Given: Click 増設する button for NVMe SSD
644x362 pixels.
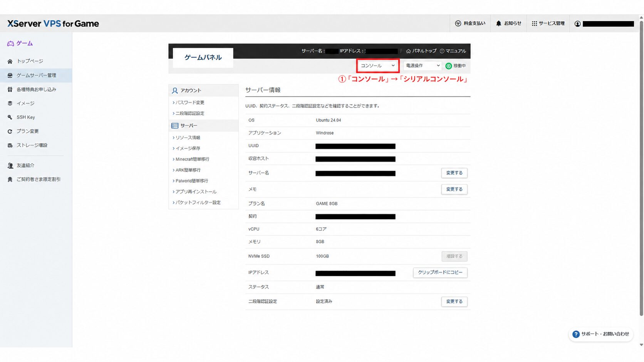Looking at the screenshot, I should pos(454,256).
